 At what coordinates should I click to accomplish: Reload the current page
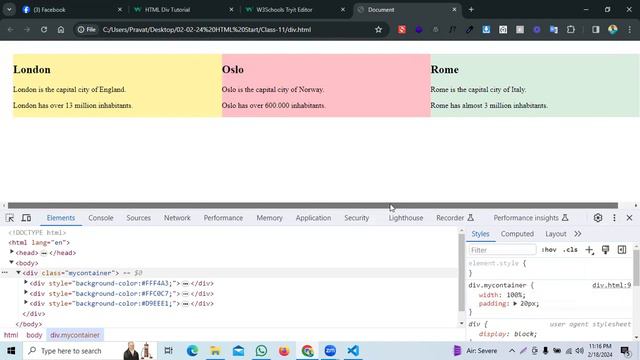pyautogui.click(x=44, y=29)
